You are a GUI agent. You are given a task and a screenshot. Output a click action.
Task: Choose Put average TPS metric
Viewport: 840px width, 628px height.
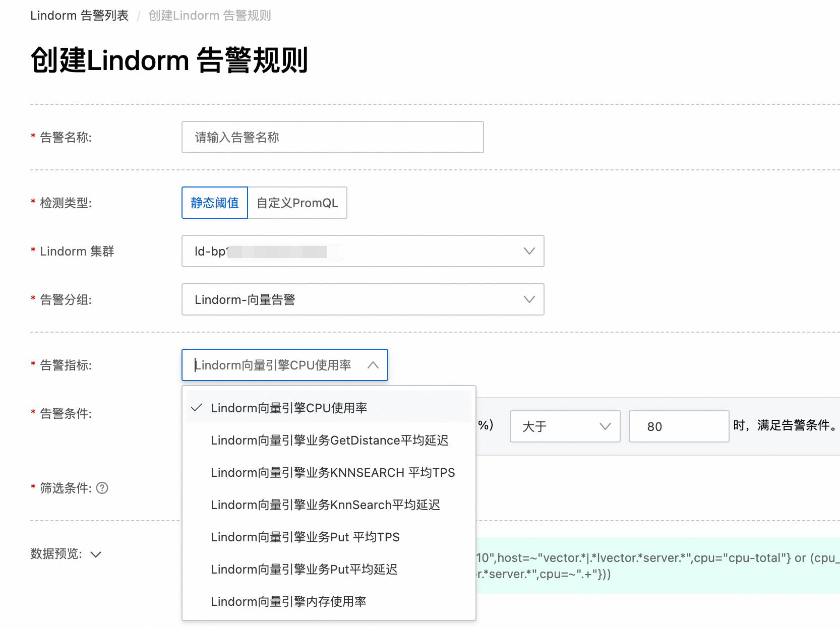pos(305,537)
